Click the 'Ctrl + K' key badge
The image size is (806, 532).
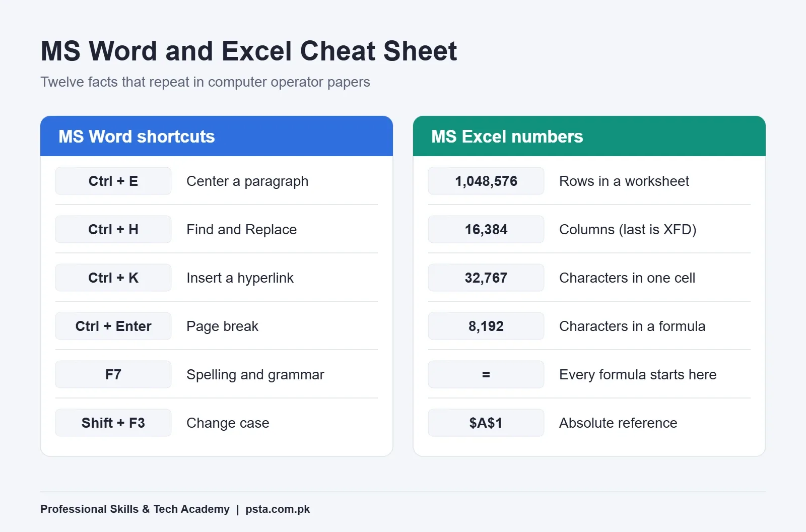click(113, 278)
